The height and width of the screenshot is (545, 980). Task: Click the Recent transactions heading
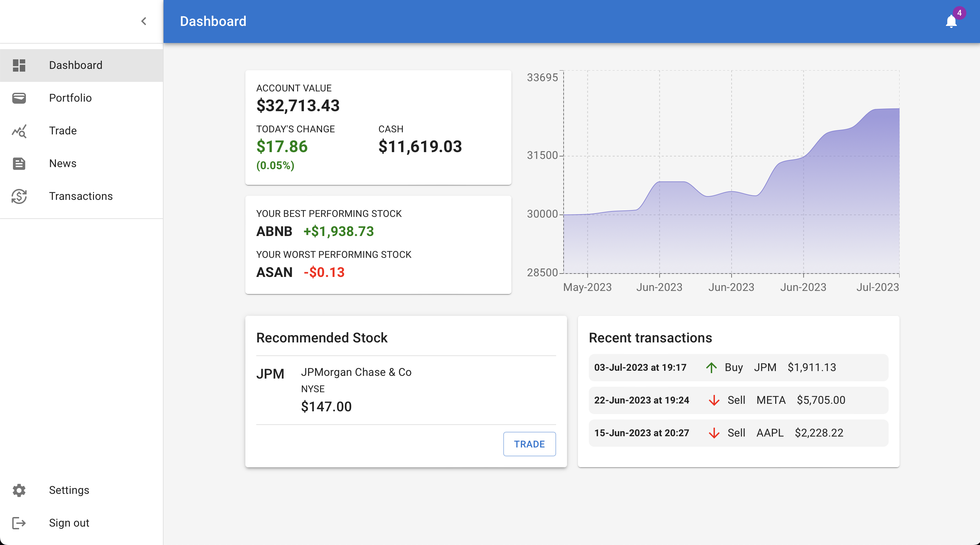click(x=650, y=338)
